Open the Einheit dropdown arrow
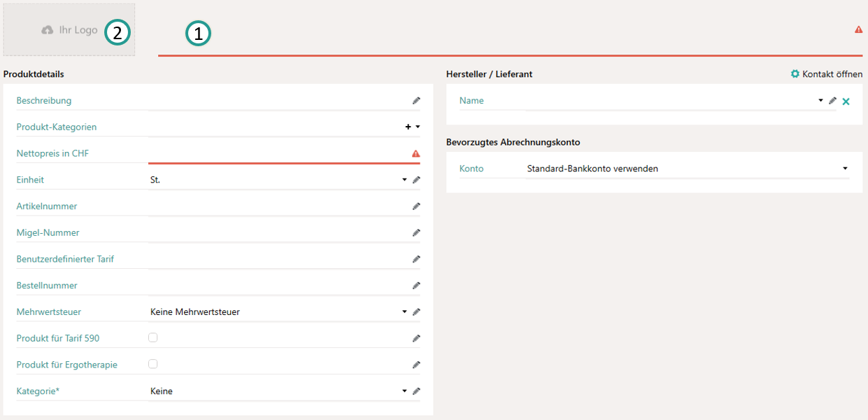The image size is (868, 420). click(404, 180)
